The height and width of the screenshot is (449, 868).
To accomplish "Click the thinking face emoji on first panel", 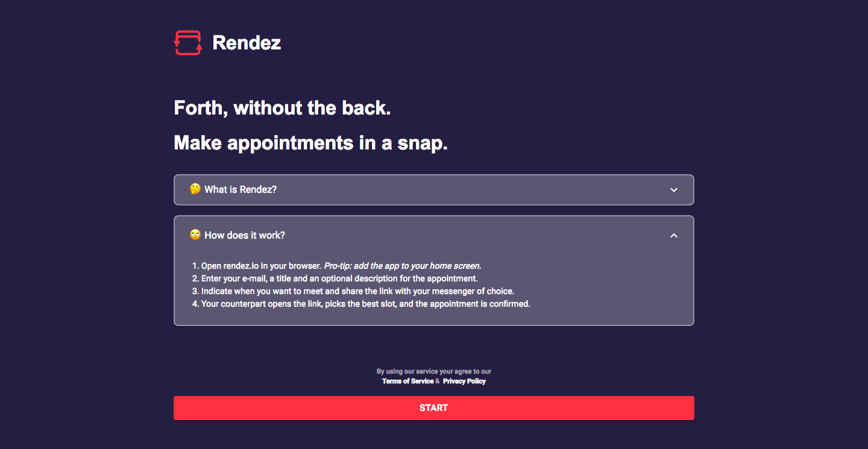I will tap(194, 189).
